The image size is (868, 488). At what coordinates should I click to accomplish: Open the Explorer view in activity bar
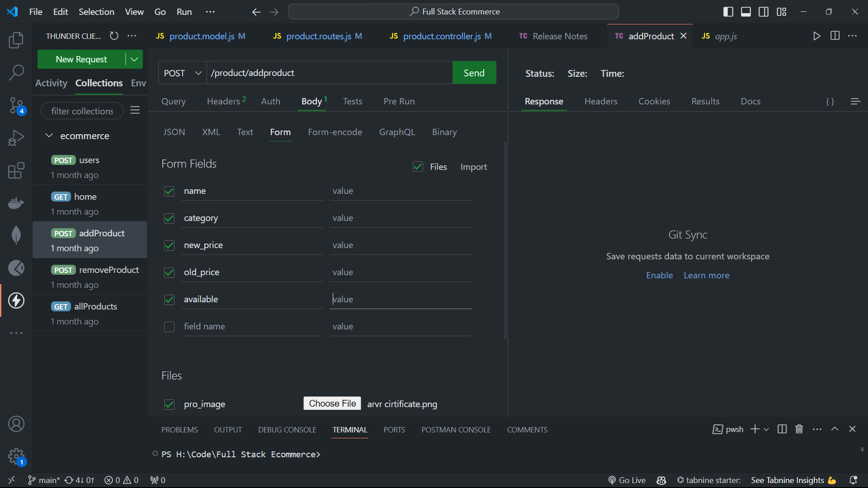(x=16, y=40)
